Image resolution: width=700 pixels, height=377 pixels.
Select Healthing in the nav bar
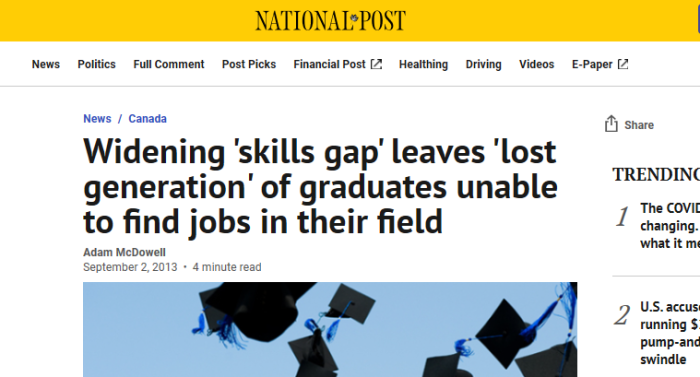click(x=423, y=64)
